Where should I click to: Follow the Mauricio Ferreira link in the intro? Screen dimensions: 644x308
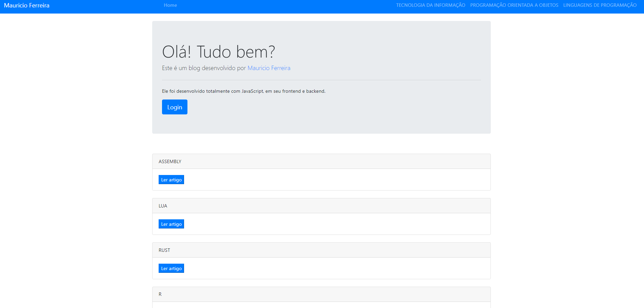pos(269,68)
